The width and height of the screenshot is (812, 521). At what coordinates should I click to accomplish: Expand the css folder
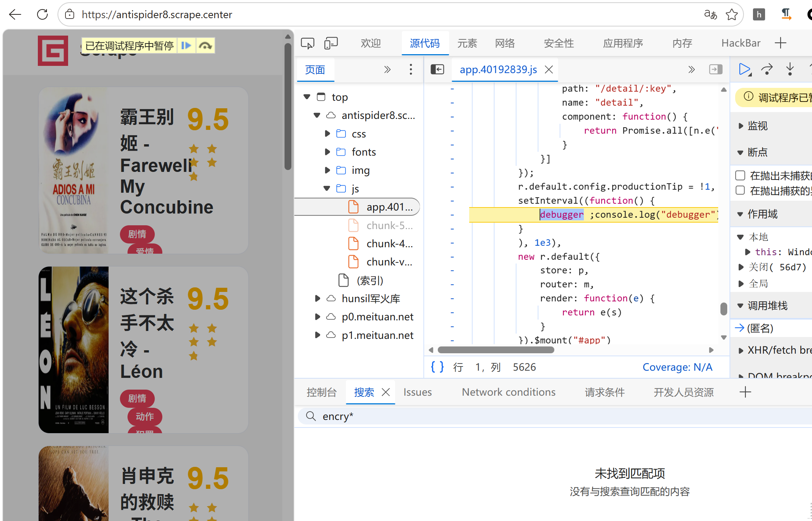click(327, 134)
